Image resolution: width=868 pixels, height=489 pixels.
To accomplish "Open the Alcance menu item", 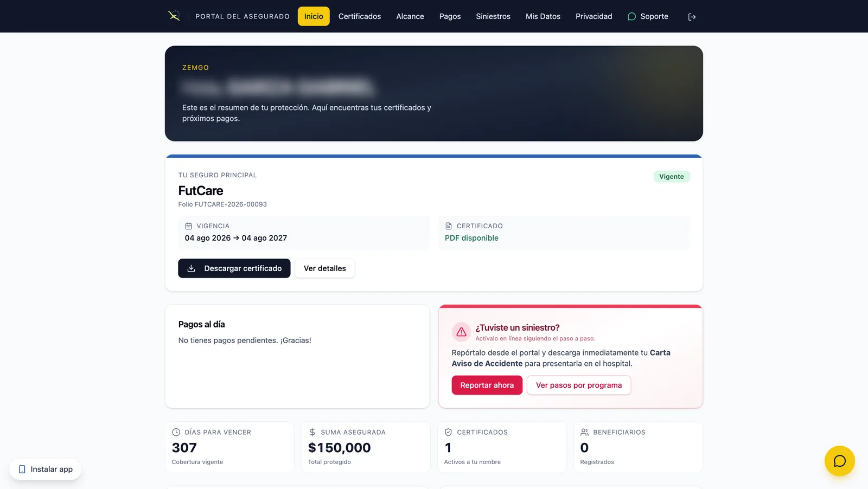I will coord(410,16).
